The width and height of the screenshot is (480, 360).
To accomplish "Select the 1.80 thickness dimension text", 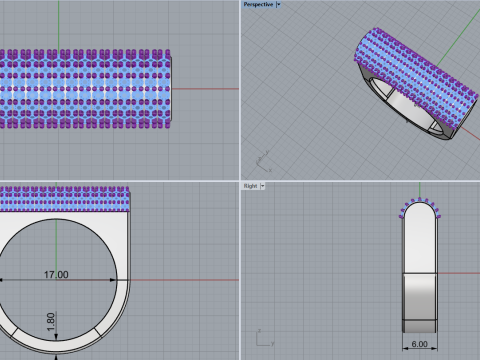I will coord(51,322).
